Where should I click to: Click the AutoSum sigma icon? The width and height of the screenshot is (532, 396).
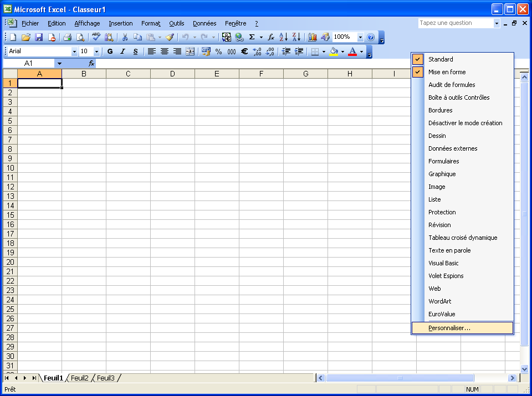pyautogui.click(x=252, y=37)
